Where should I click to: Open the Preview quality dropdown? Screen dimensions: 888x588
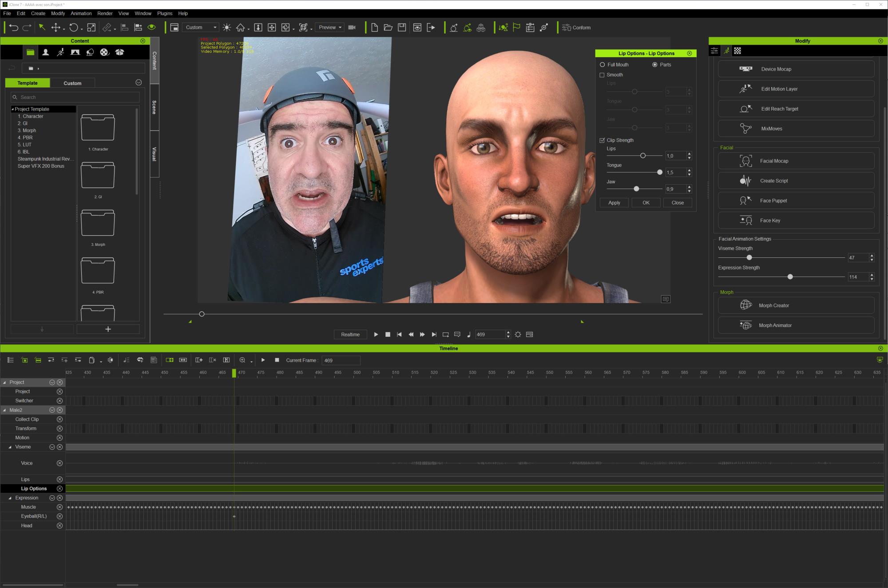(330, 28)
